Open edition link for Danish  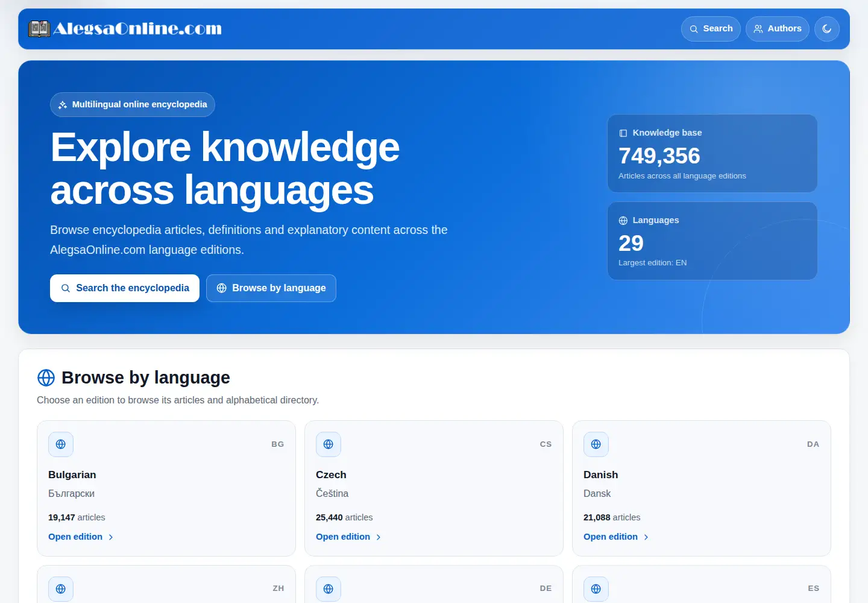[616, 537]
